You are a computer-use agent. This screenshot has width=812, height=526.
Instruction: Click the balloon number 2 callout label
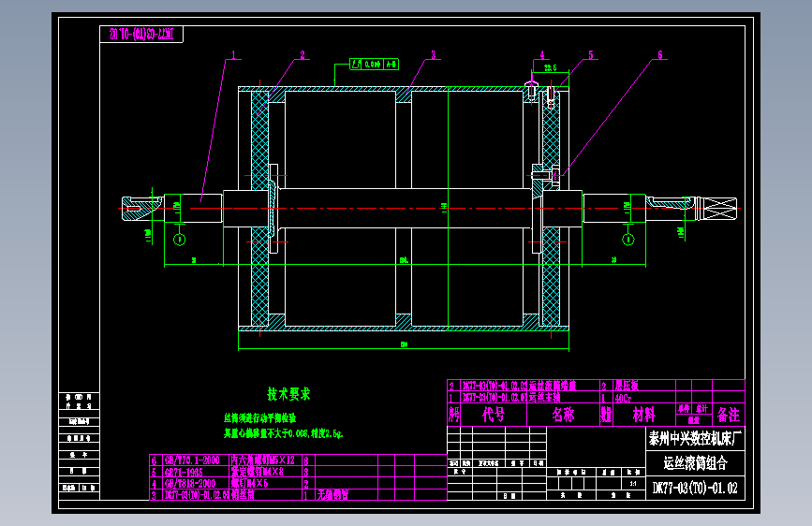click(x=303, y=55)
